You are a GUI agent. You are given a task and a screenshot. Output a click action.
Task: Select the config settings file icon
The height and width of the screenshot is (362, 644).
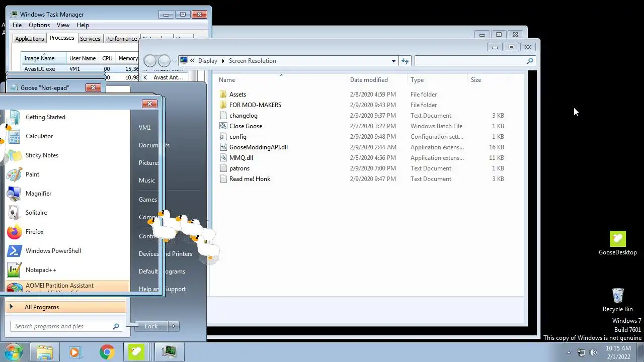pos(223,137)
